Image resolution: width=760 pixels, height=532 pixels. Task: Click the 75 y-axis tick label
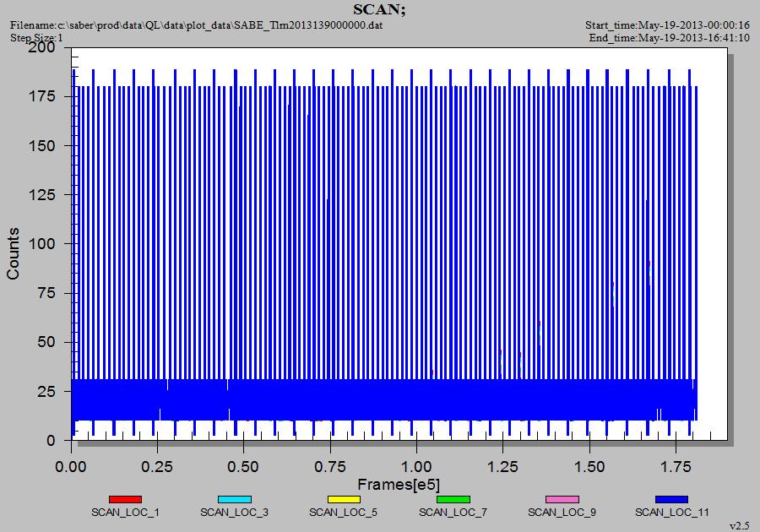click(x=47, y=293)
